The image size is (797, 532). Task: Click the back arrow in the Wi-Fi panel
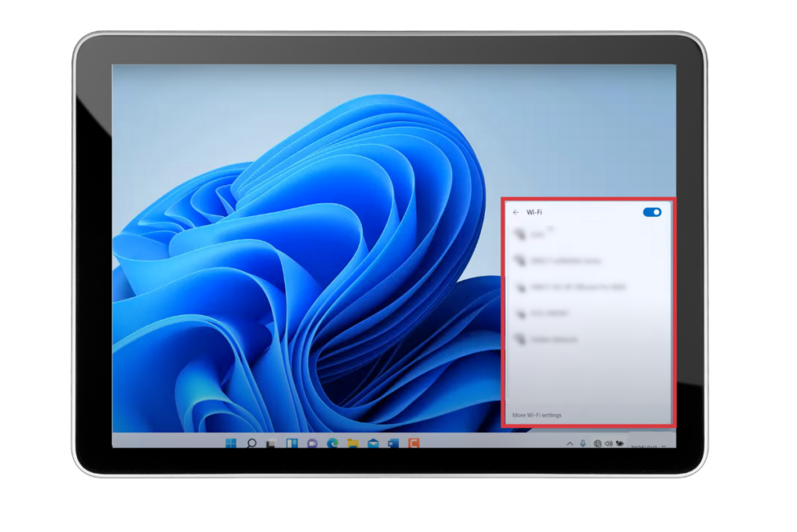(x=516, y=212)
